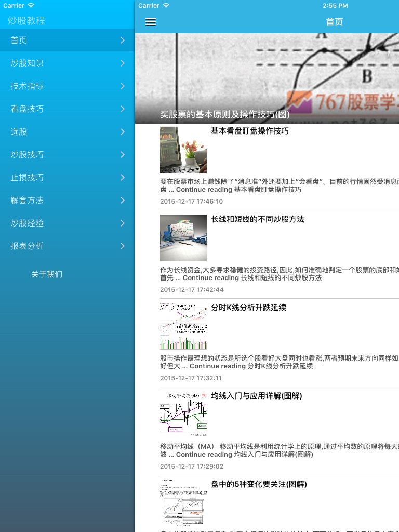Tap timestamp 2015-12-17 17:29:02
This screenshot has height=532, width=399.
click(x=192, y=466)
